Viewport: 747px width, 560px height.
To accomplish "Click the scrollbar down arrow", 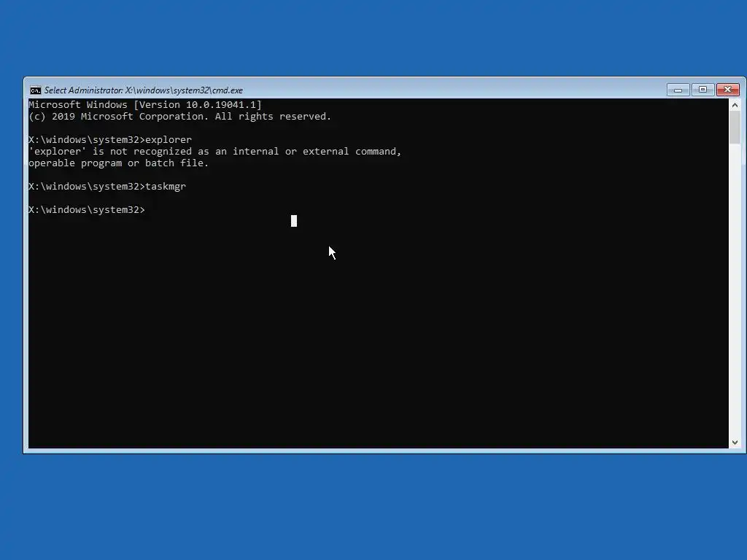I will [x=735, y=443].
